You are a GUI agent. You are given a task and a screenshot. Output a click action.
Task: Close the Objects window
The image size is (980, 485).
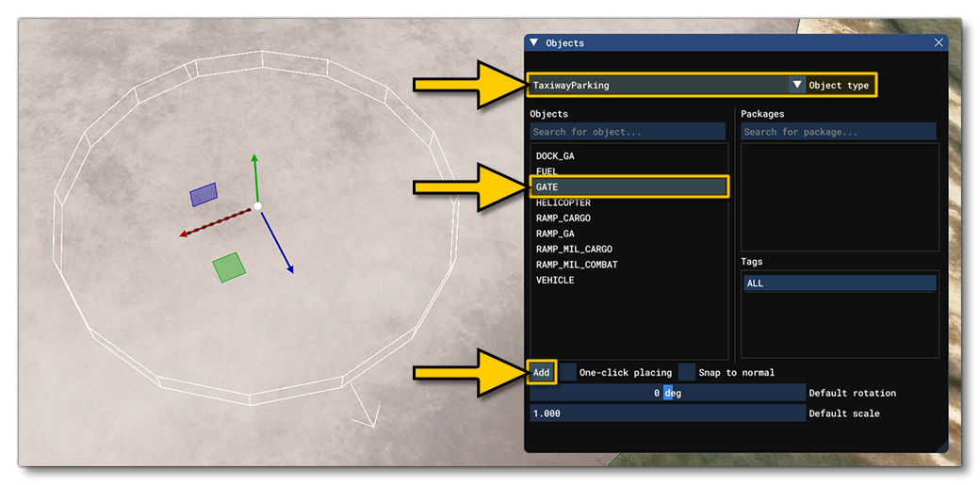(x=938, y=42)
